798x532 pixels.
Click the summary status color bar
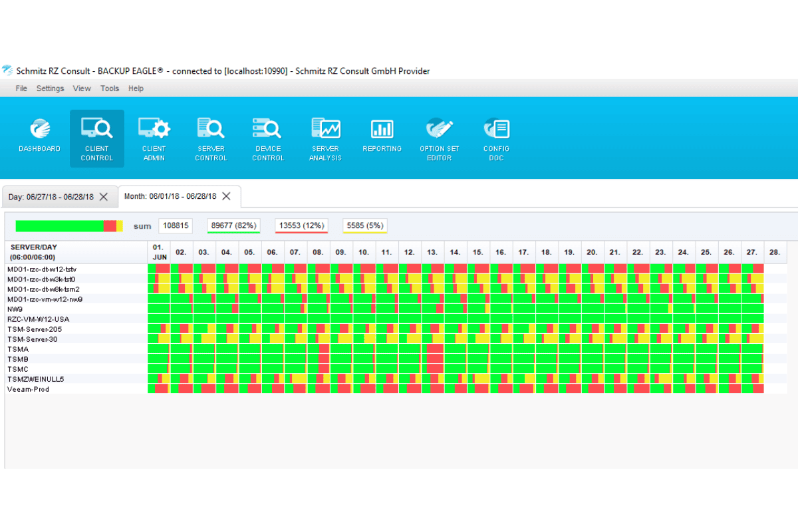[x=69, y=226]
